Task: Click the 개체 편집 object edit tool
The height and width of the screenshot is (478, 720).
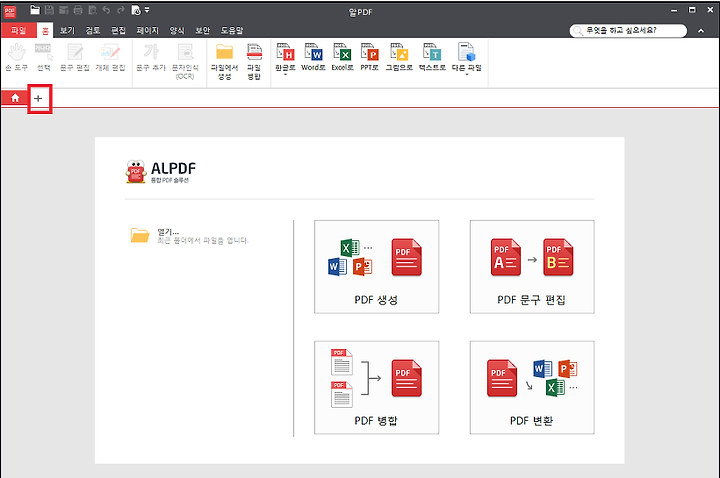Action: [x=110, y=57]
